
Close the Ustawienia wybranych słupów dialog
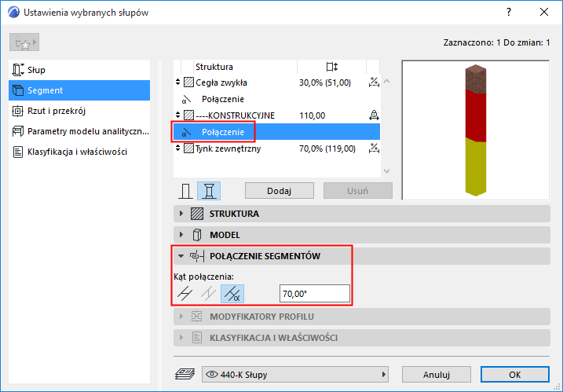pyautogui.click(x=544, y=13)
